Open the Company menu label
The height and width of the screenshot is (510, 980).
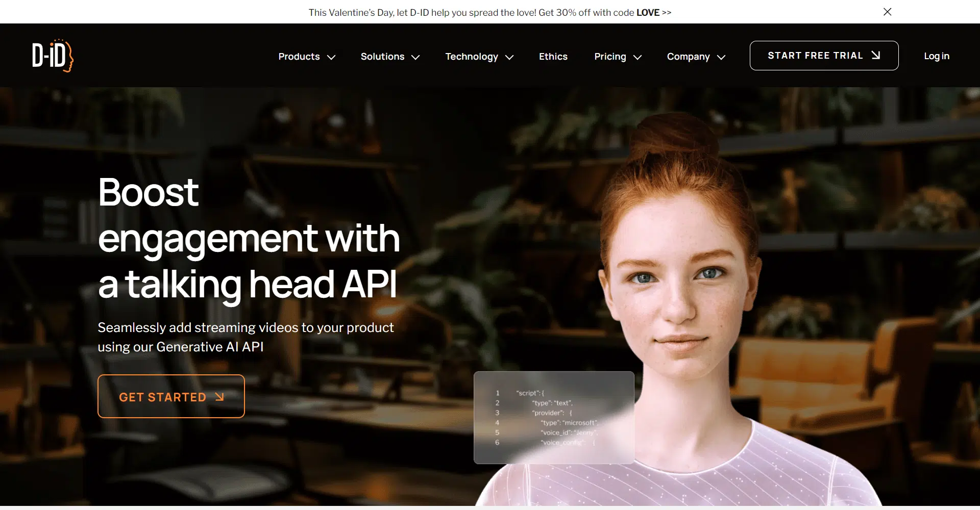pyautogui.click(x=688, y=57)
